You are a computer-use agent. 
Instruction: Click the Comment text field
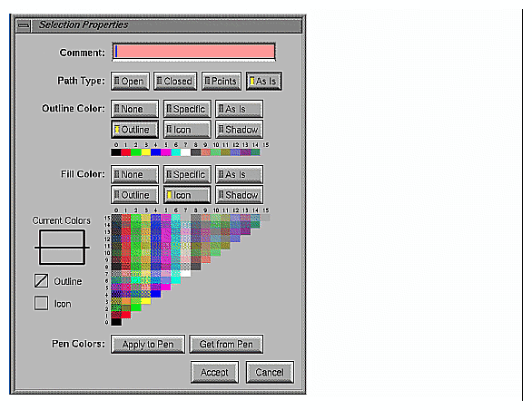(x=193, y=52)
